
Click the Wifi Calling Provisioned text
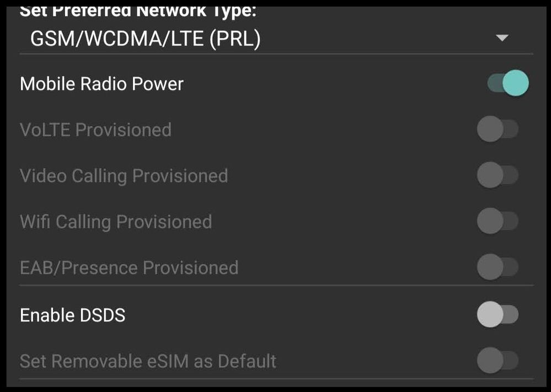[x=115, y=222]
